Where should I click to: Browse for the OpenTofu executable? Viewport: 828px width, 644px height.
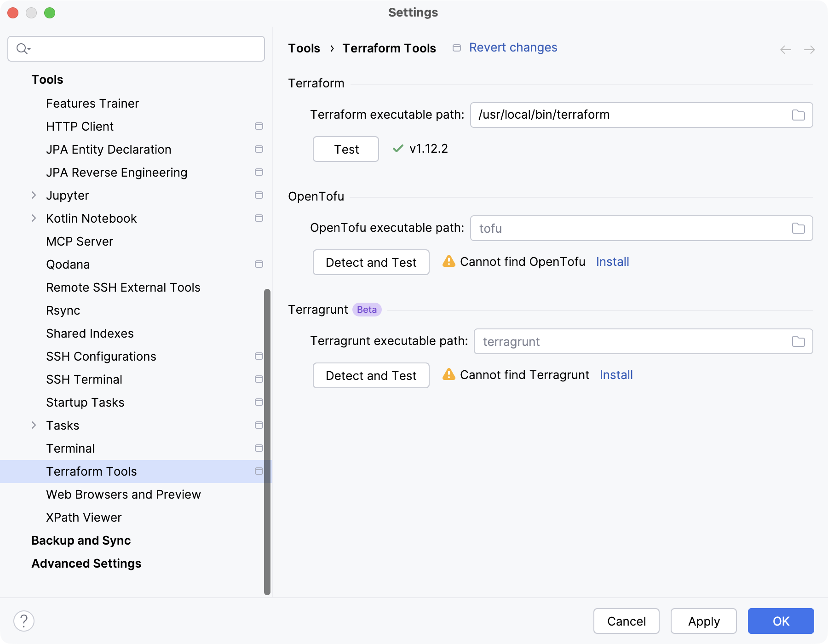pos(798,228)
